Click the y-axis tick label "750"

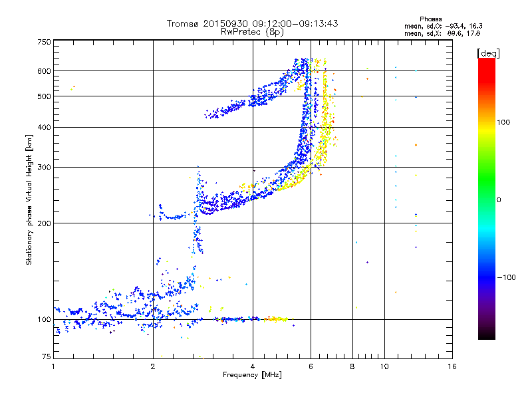click(x=45, y=42)
